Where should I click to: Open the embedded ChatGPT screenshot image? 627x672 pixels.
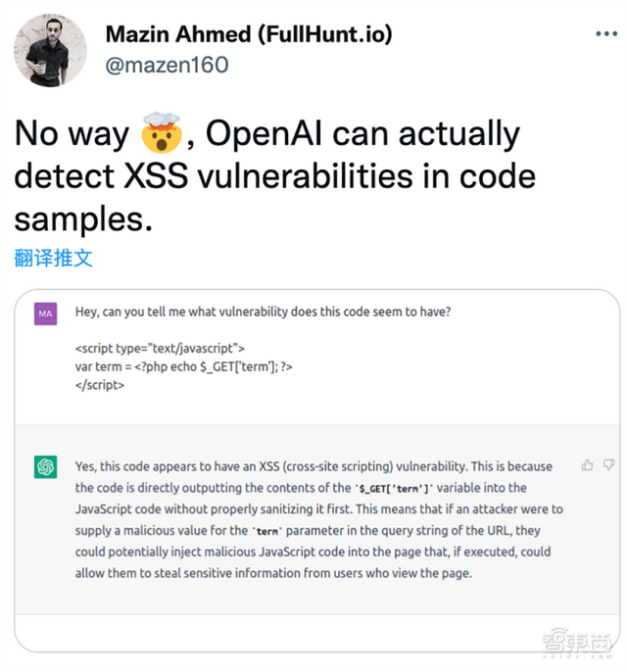tap(317, 470)
